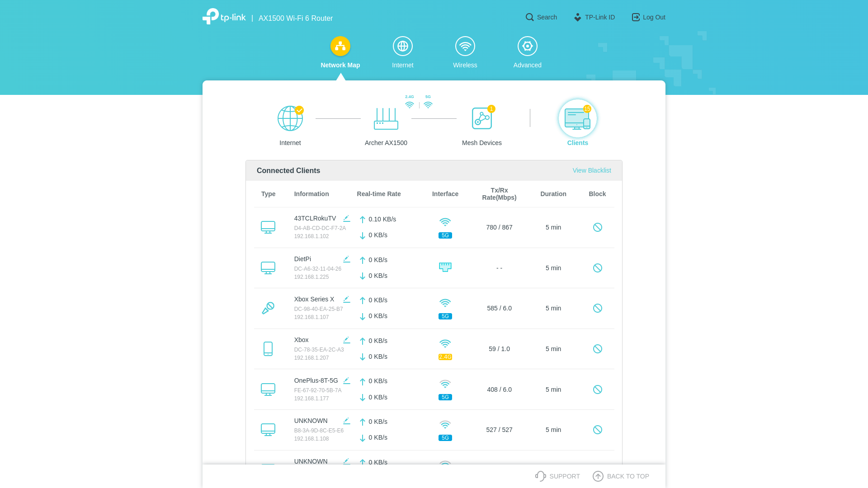Click the edit icon next to Xbox Series X
This screenshot has width=868, height=488.
(346, 299)
